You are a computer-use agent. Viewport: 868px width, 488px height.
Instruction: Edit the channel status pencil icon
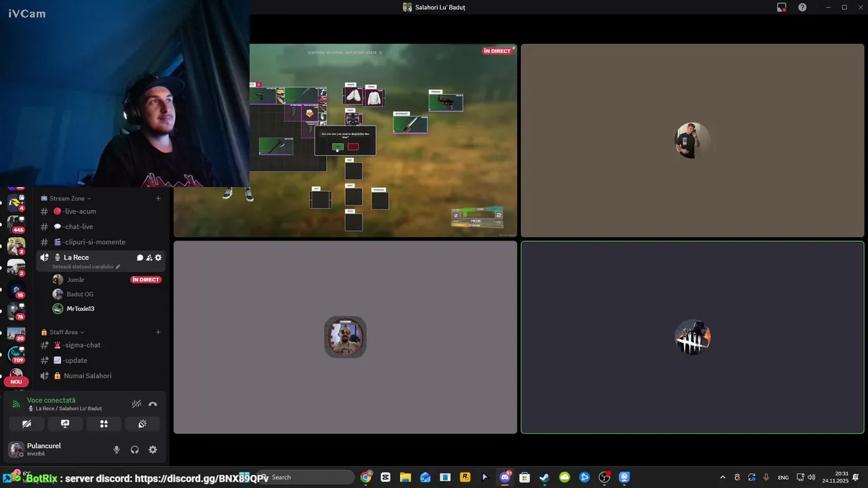coord(118,266)
